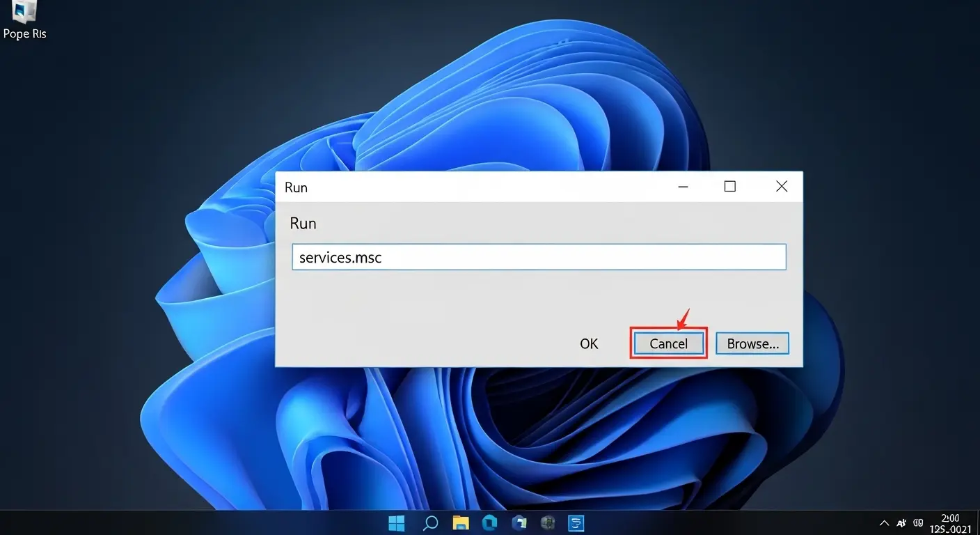Open the light blue square taskbar app
The image size is (980, 535).
(576, 522)
